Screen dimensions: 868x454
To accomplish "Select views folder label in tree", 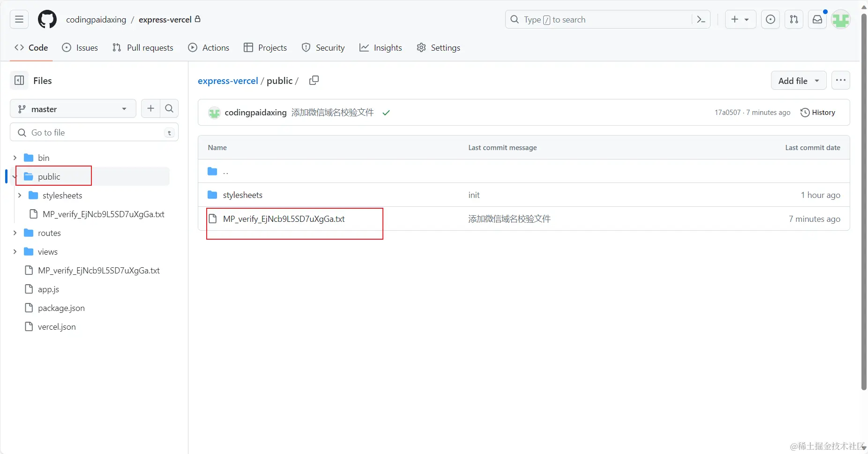I will (x=48, y=251).
